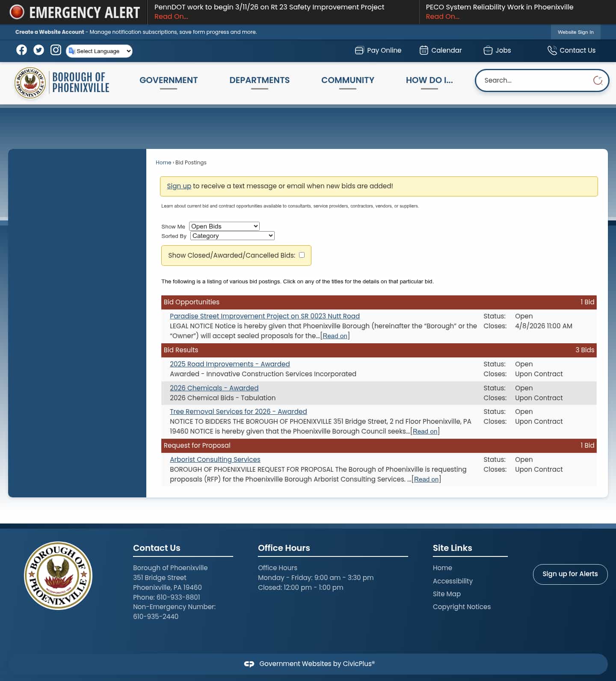Click the Calendar icon in top bar
This screenshot has height=681, width=616.
423,51
